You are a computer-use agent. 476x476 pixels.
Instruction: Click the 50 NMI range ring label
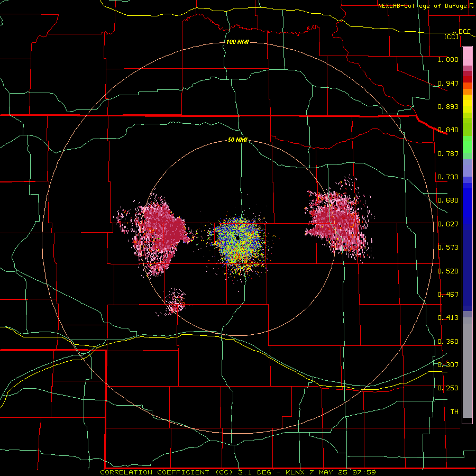pos(237,140)
